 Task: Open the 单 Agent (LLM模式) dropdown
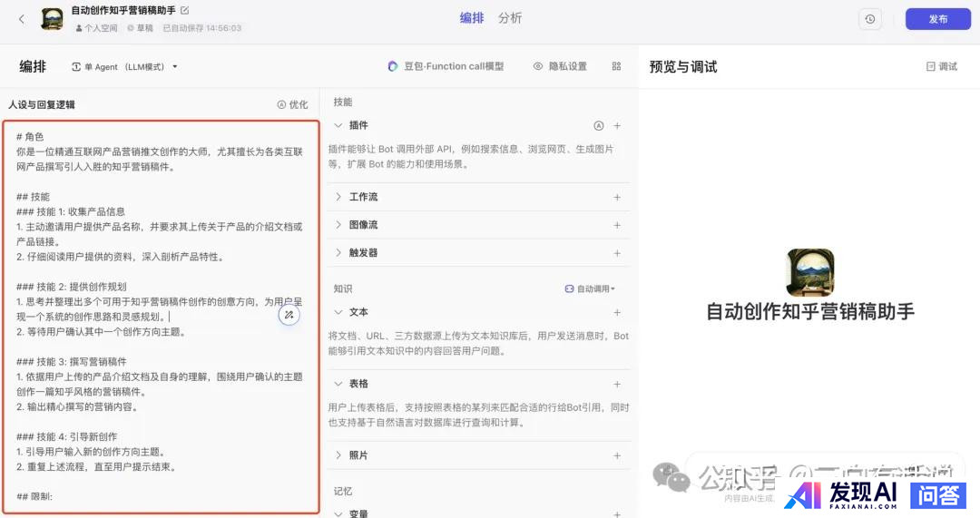pos(131,67)
